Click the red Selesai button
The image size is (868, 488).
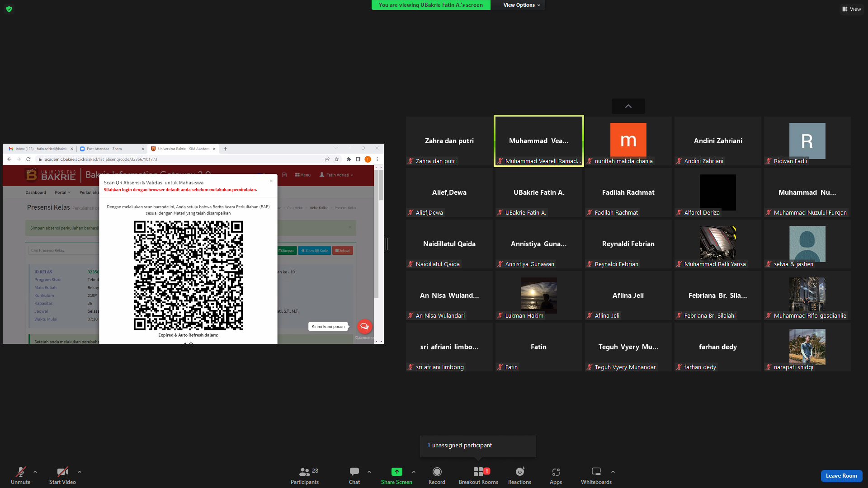click(343, 250)
